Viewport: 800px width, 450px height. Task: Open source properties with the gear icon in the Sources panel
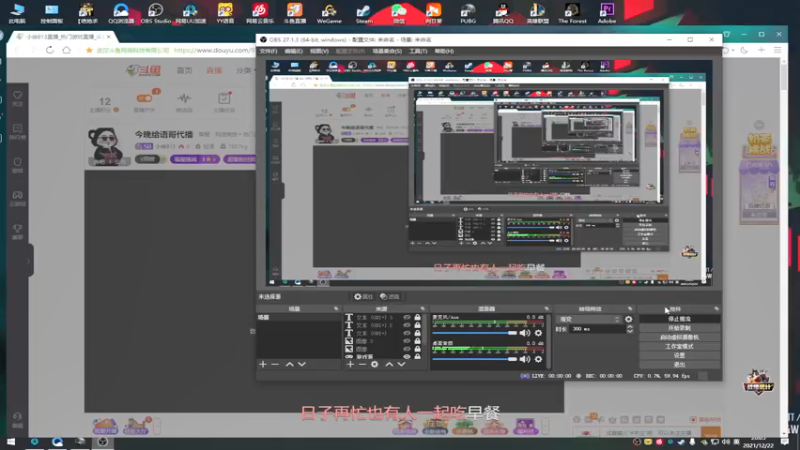point(374,364)
